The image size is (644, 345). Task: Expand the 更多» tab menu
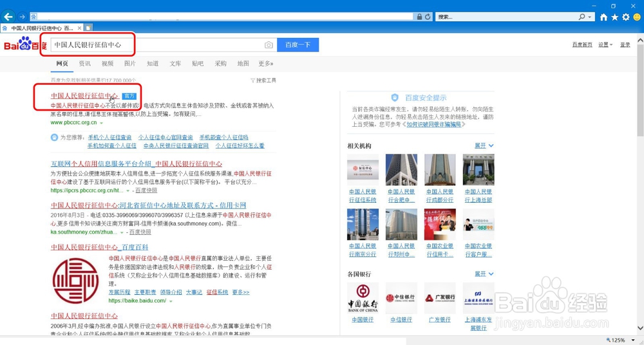(266, 64)
